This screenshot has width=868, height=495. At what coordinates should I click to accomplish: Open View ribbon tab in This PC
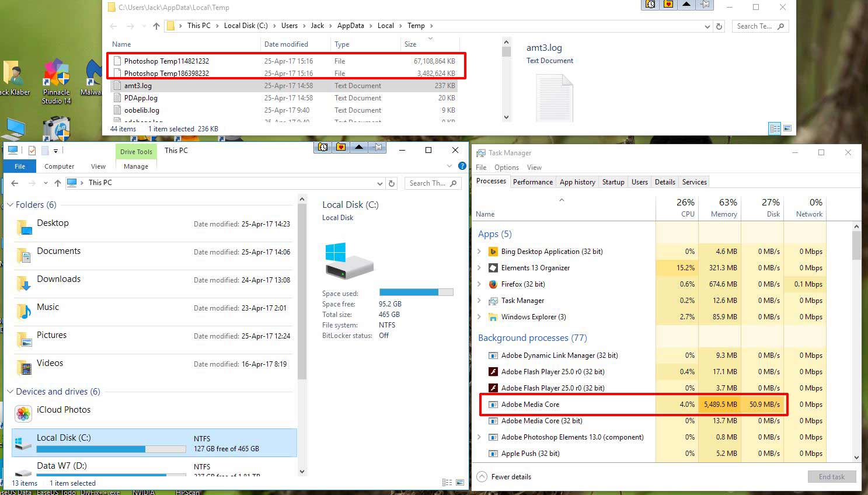pos(98,166)
